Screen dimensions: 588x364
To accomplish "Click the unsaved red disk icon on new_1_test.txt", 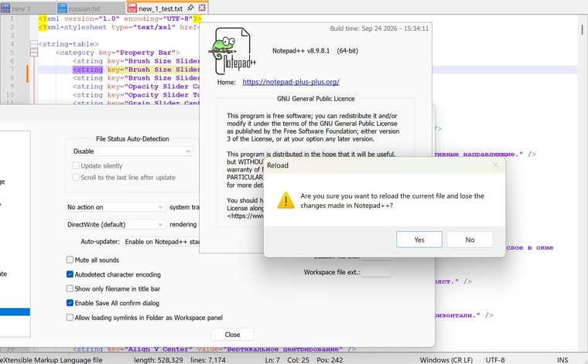I will (x=132, y=9).
